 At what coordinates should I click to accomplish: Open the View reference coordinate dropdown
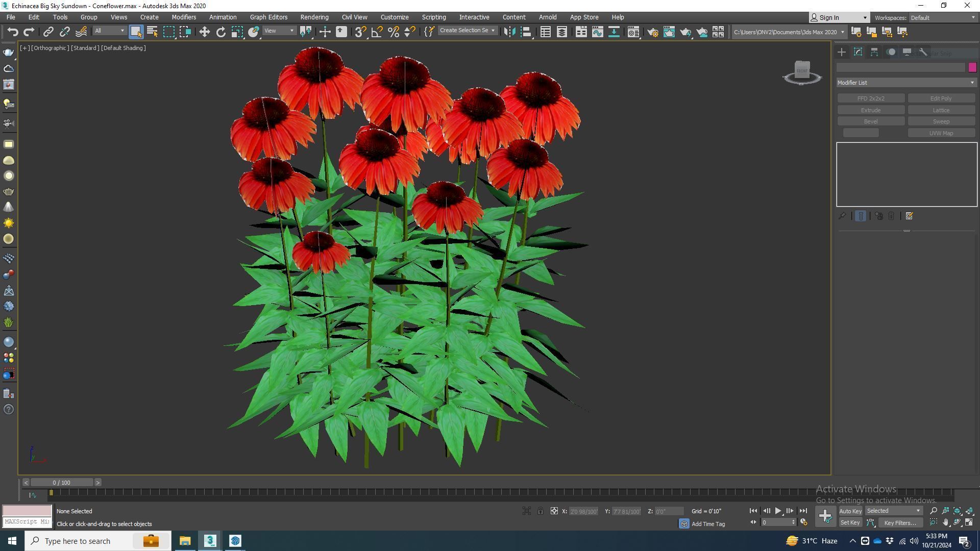pos(279,31)
